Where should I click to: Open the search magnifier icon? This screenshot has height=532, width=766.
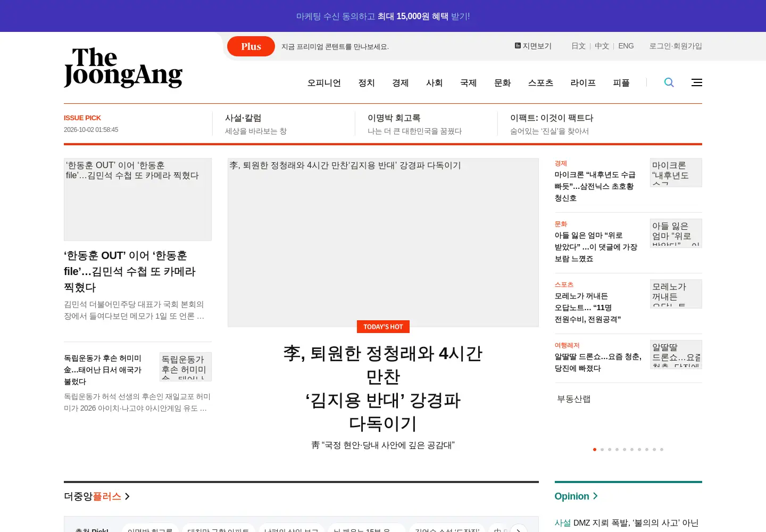(669, 82)
